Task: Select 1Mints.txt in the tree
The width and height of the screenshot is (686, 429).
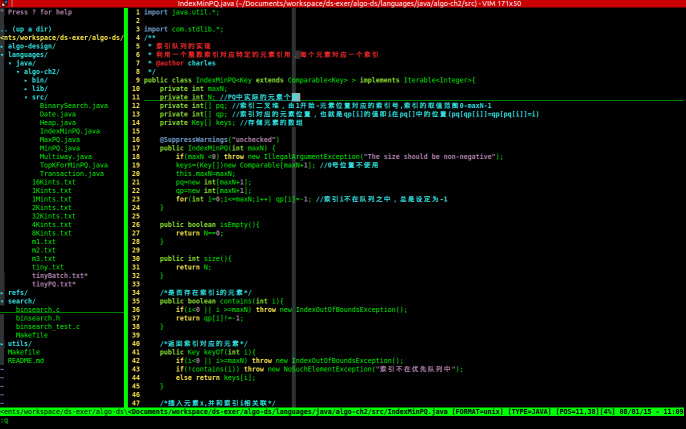Action: tap(52, 199)
